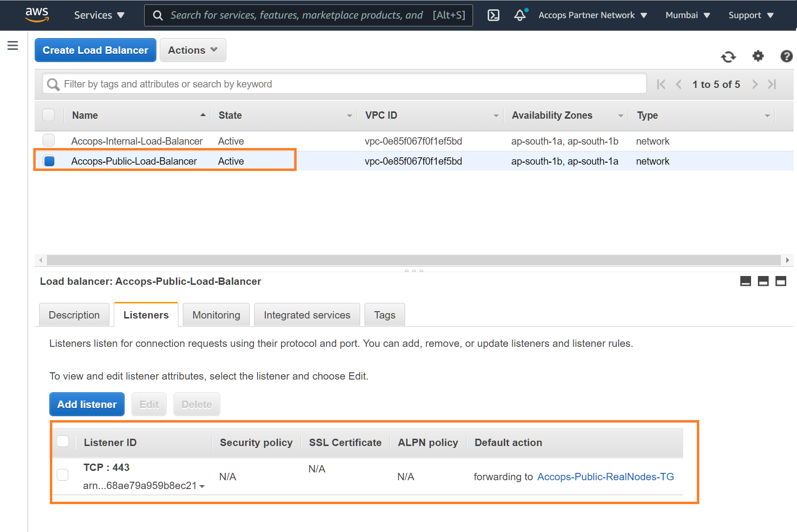Click the SSL Certificate column header

pos(345,443)
